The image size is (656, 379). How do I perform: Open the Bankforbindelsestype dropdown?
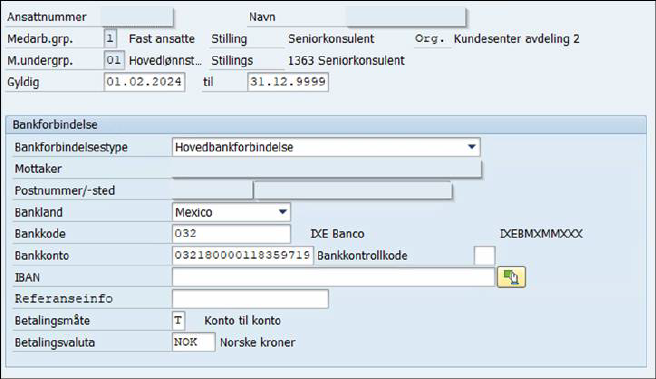tap(326, 147)
